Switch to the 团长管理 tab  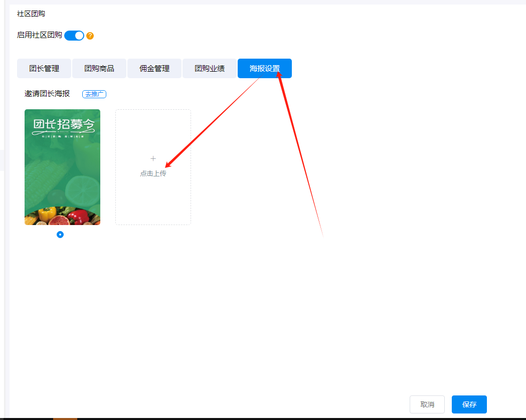pos(44,68)
